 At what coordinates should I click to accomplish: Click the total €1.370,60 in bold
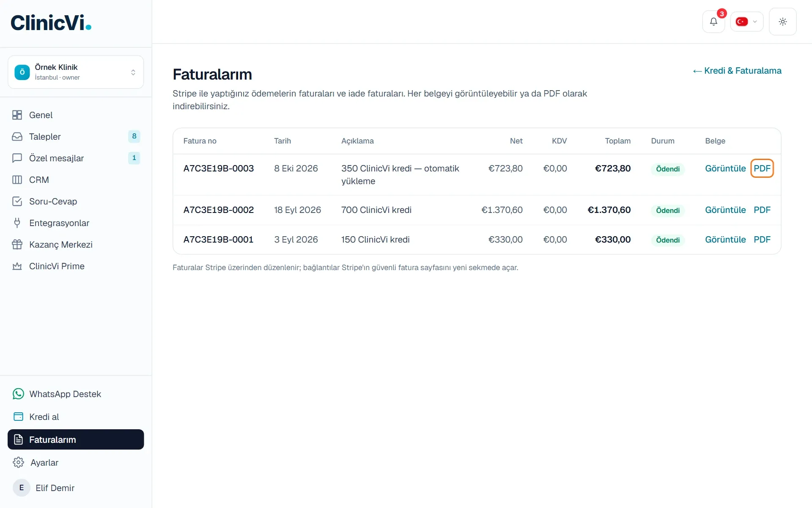click(x=609, y=210)
